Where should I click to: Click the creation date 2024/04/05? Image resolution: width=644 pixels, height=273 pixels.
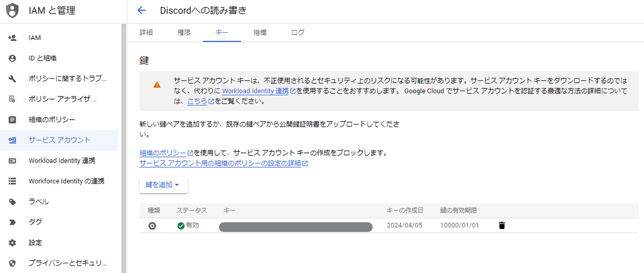coord(405,225)
